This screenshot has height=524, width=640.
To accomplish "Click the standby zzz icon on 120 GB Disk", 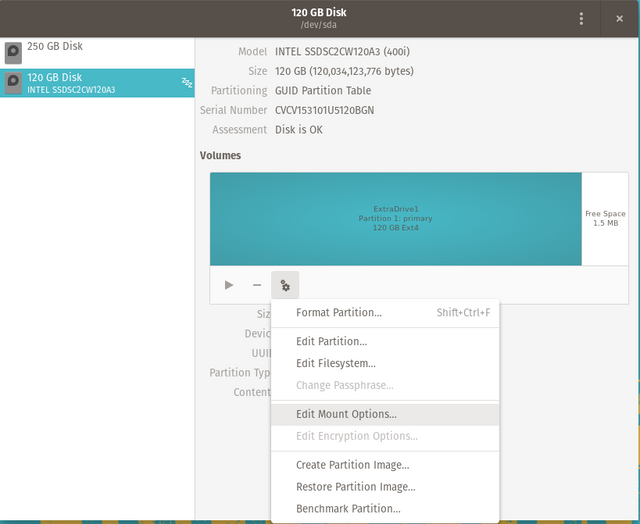I will tap(186, 83).
